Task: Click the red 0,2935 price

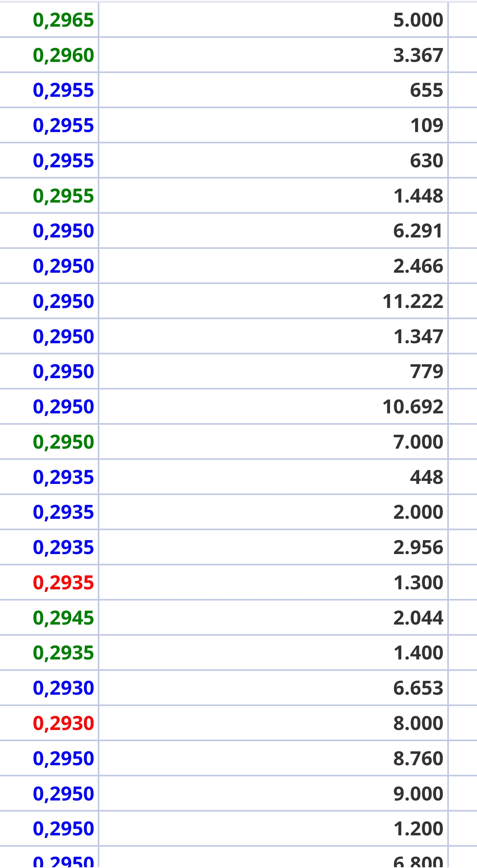Action: [63, 583]
